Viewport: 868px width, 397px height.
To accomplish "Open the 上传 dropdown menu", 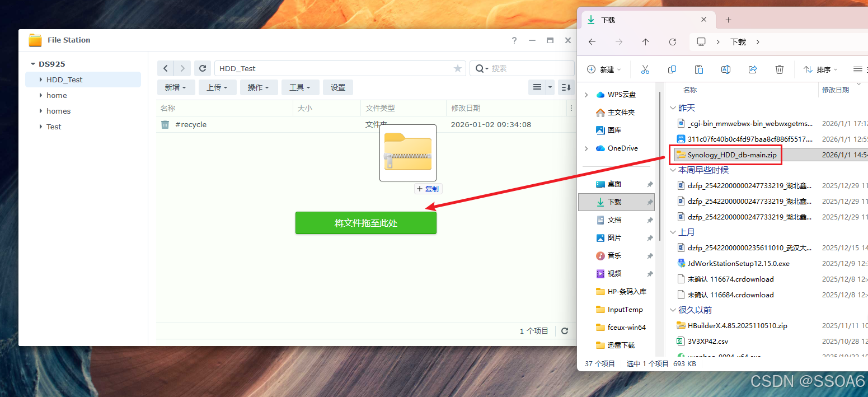I will (217, 87).
